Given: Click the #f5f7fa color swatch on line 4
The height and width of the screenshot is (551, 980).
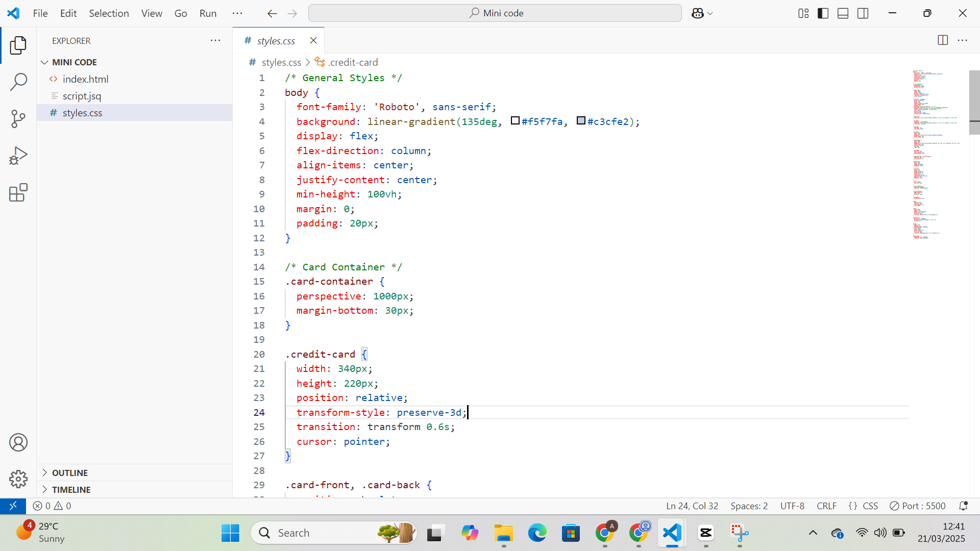Looking at the screenshot, I should click(x=515, y=121).
